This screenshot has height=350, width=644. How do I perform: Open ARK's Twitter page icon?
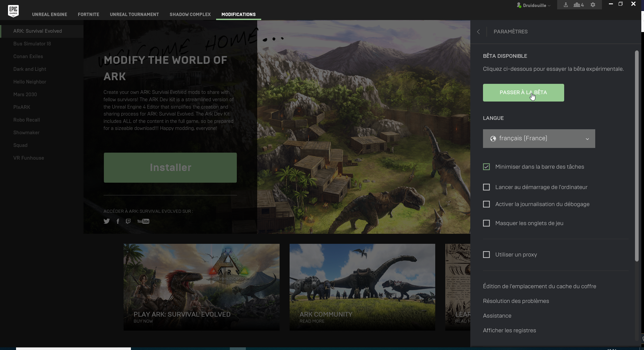pos(107,221)
